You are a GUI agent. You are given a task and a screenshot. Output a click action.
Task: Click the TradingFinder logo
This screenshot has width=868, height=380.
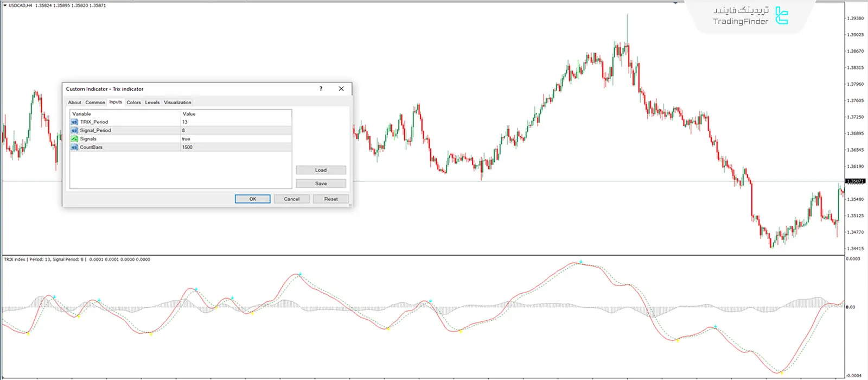pos(781,16)
